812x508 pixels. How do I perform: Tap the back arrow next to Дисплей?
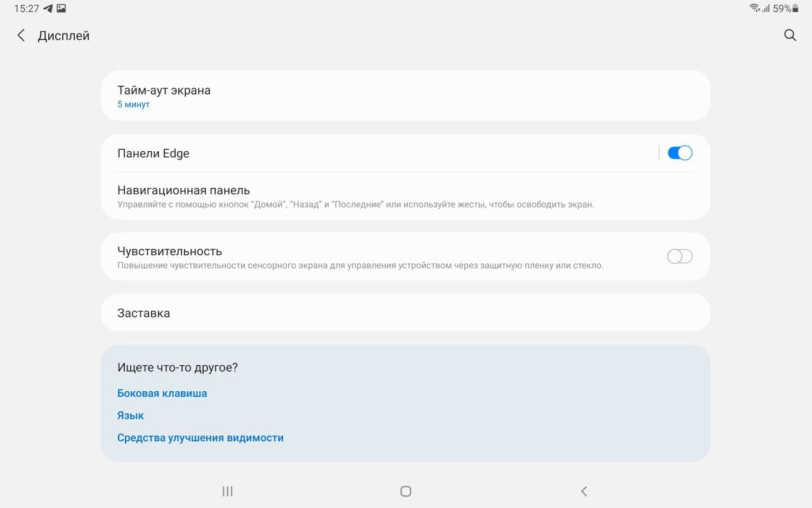(x=21, y=36)
